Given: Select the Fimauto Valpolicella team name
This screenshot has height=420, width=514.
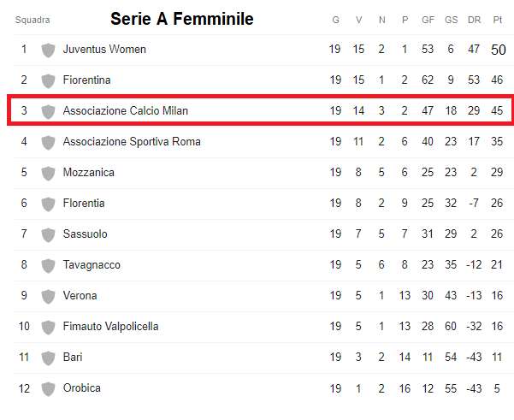Looking at the screenshot, I should 110,327.
